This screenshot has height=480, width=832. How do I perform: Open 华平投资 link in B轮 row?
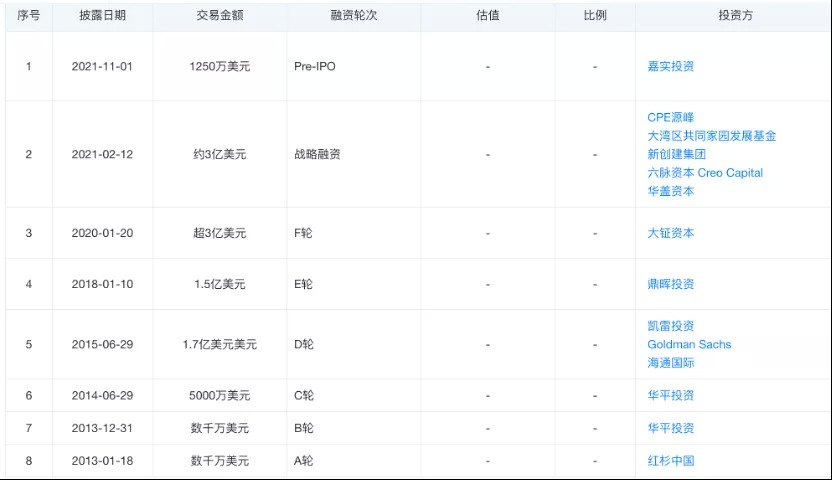(670, 428)
